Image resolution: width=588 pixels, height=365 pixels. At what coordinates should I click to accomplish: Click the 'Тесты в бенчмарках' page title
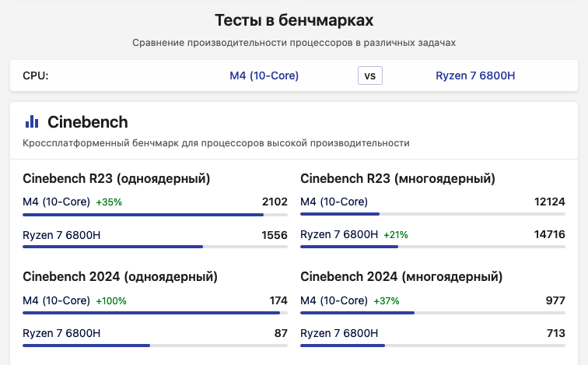pos(294,20)
